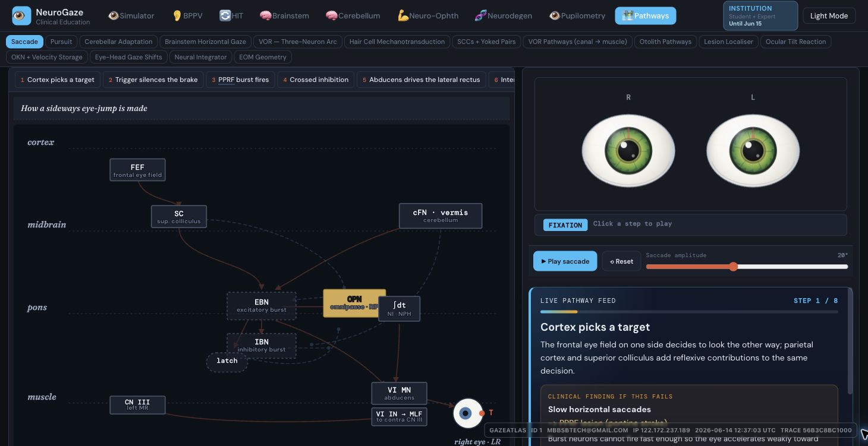Click the right (R) eye graphic
The image size is (868, 446).
point(628,150)
